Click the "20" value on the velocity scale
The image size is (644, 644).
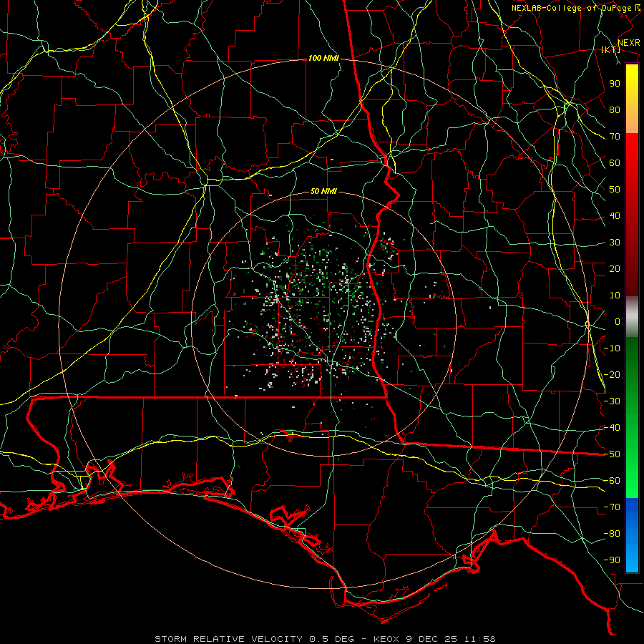pyautogui.click(x=615, y=268)
